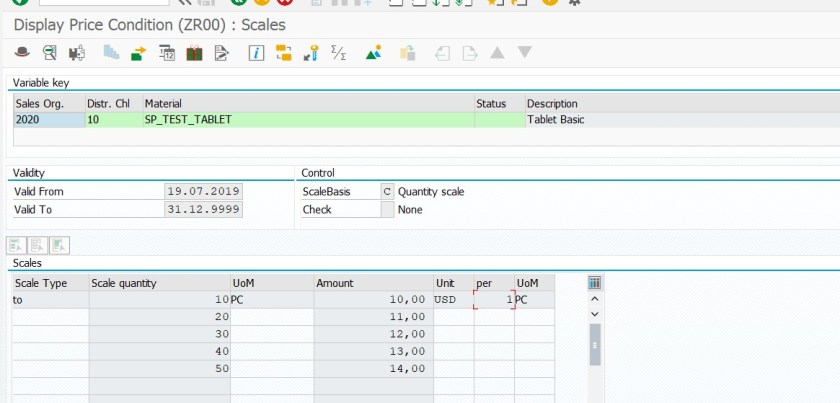Click the Valid From date field
This screenshot has height=403, width=840.
[x=203, y=191]
